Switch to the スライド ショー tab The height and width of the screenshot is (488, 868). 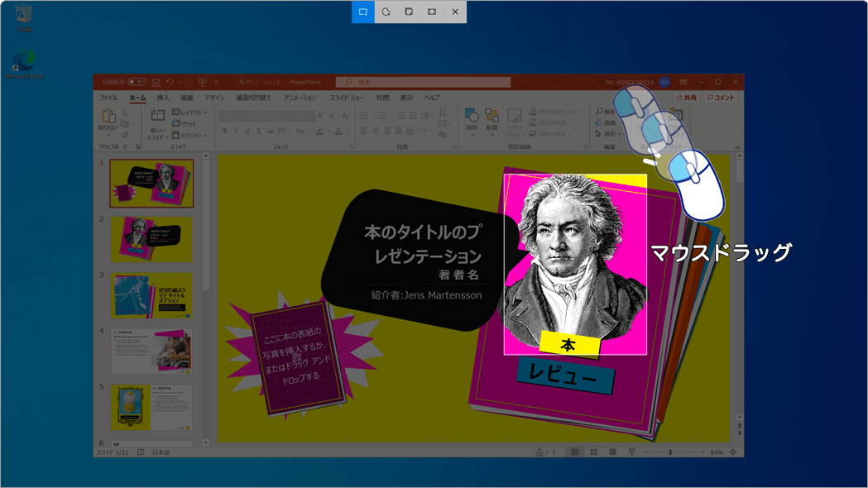347,98
